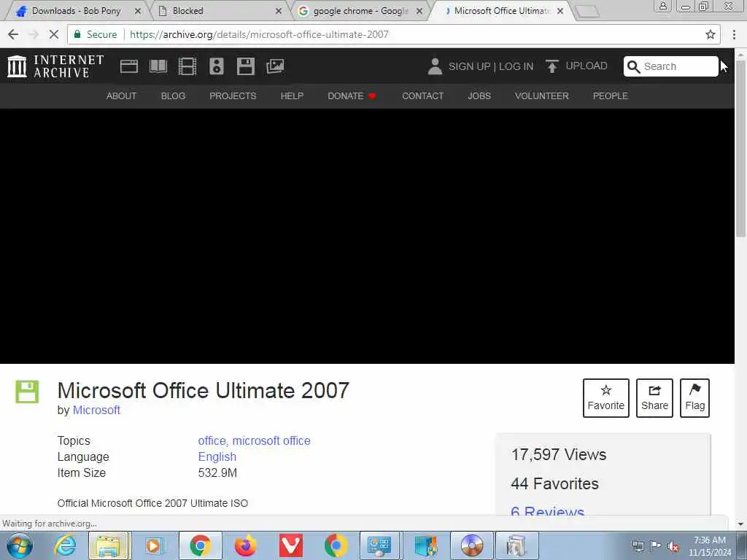The width and height of the screenshot is (747, 560).
Task: Open the Software floppy disk icon in the navbar
Action: [245, 66]
